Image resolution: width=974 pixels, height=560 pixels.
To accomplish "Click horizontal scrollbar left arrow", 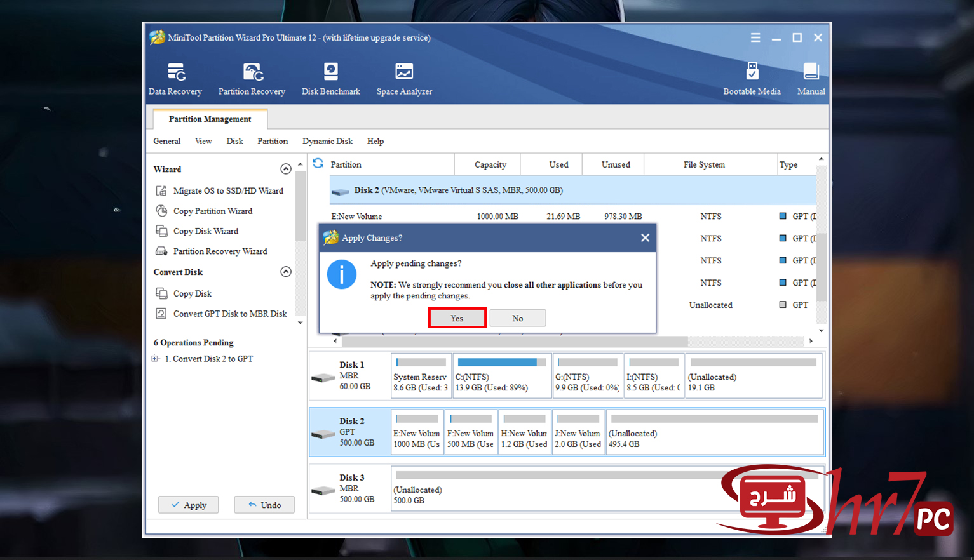I will (x=335, y=341).
